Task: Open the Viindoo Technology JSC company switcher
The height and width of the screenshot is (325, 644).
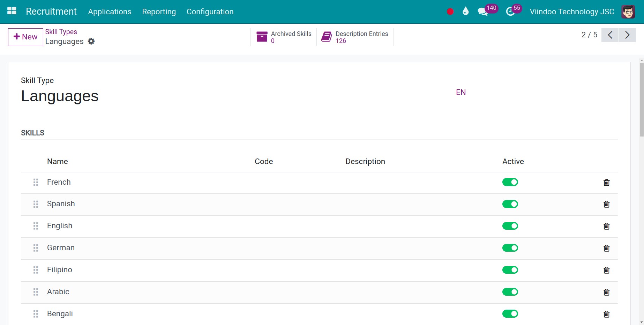Action: point(572,12)
